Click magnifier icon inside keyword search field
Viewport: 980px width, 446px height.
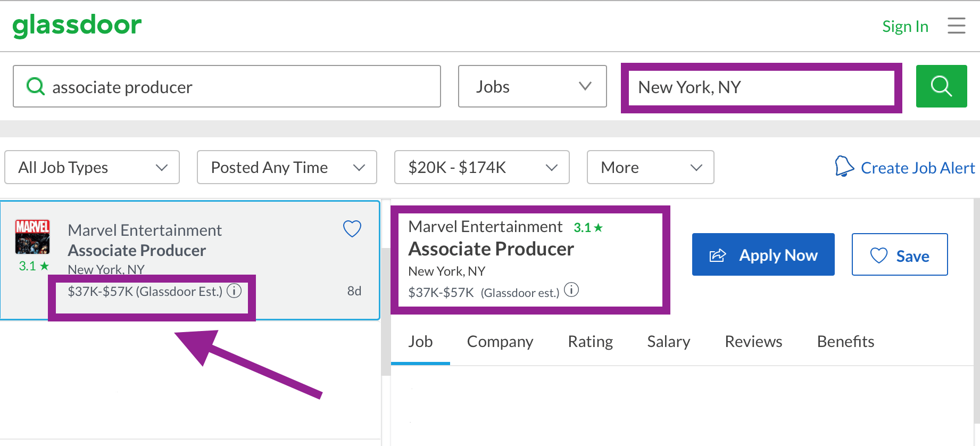click(36, 86)
